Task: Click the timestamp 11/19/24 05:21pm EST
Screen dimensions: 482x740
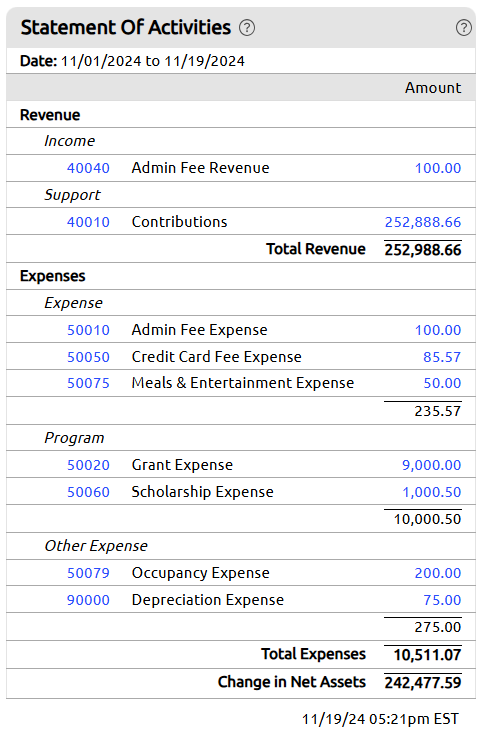Action: point(380,719)
